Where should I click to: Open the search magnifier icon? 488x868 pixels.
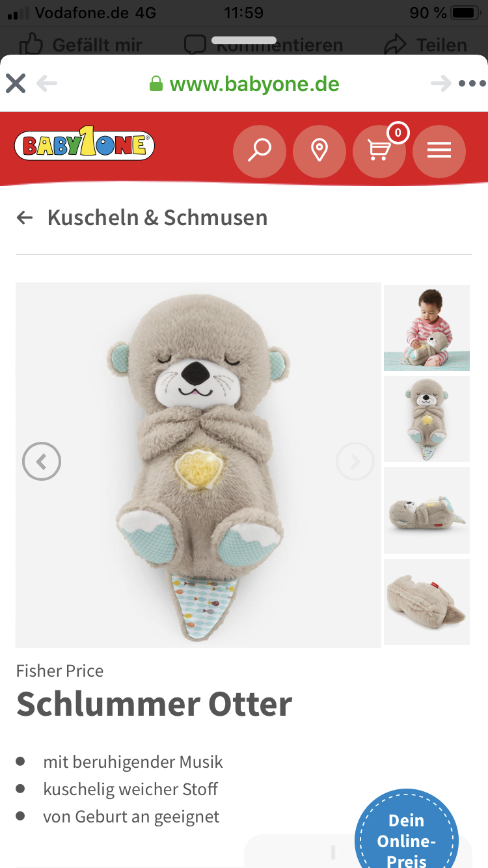[259, 151]
